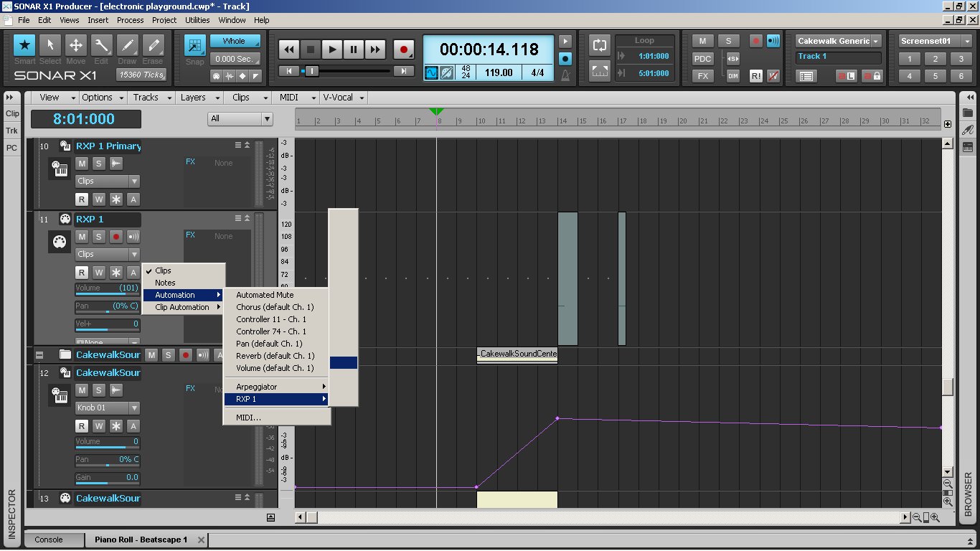Viewport: 980px width, 551px height.
Task: Click the DIM button
Action: click(732, 75)
